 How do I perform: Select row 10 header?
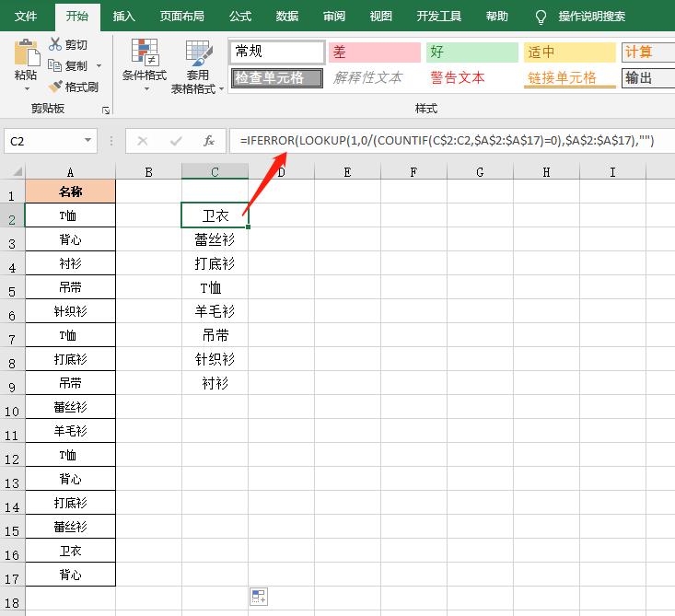tap(13, 407)
